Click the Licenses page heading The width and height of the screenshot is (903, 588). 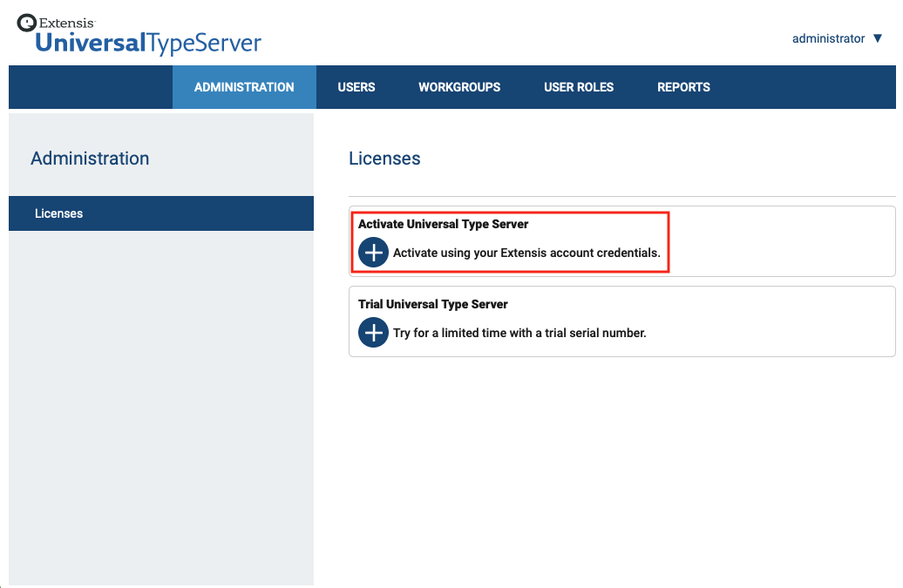(x=384, y=159)
